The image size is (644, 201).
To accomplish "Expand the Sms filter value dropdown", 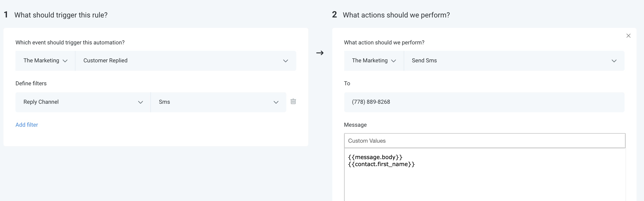I will pos(218,102).
